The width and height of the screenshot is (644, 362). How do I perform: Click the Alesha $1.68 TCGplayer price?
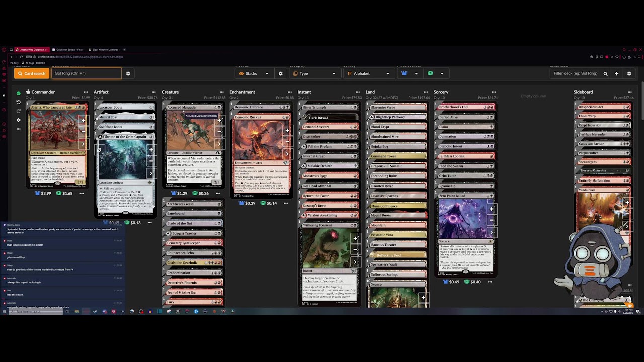(x=64, y=193)
